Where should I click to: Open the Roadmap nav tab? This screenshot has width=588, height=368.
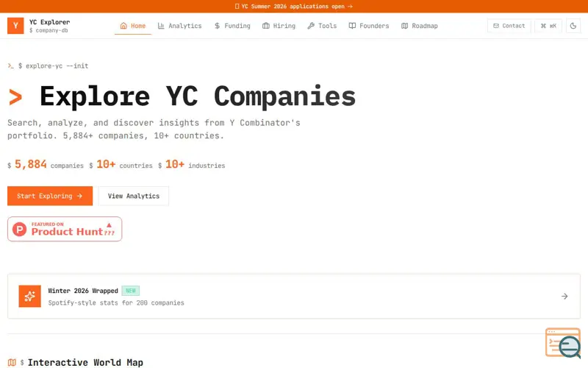click(419, 26)
